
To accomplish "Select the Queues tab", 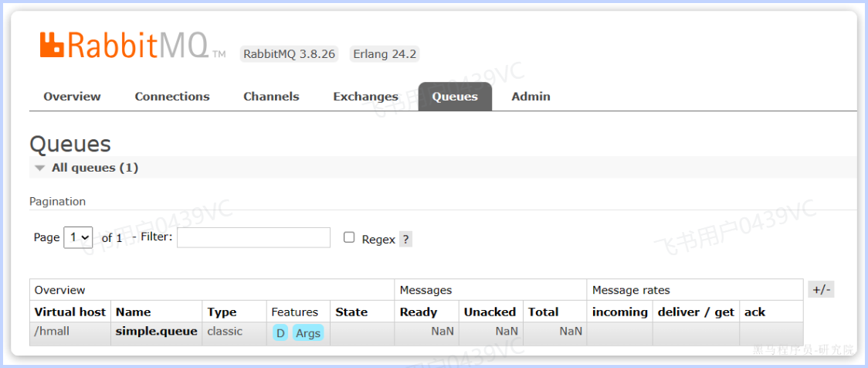I will (455, 97).
